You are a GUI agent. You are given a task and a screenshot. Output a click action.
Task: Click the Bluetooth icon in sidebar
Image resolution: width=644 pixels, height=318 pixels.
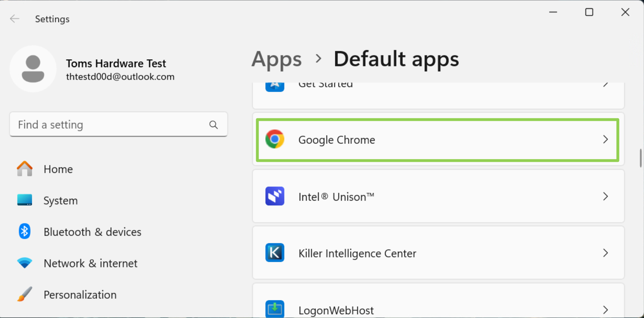(25, 231)
